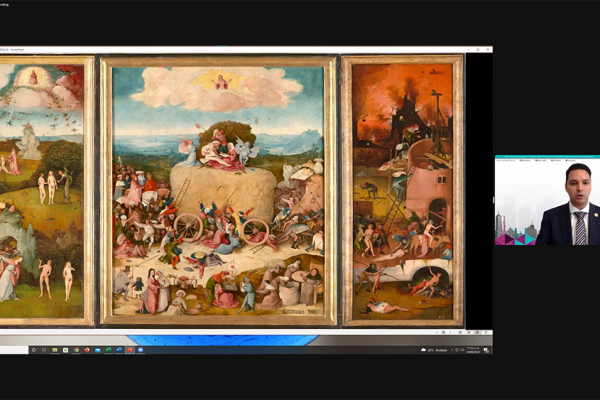600x400 pixels.
Task: Launch Google Chrome from the taskbar
Action: (77, 350)
